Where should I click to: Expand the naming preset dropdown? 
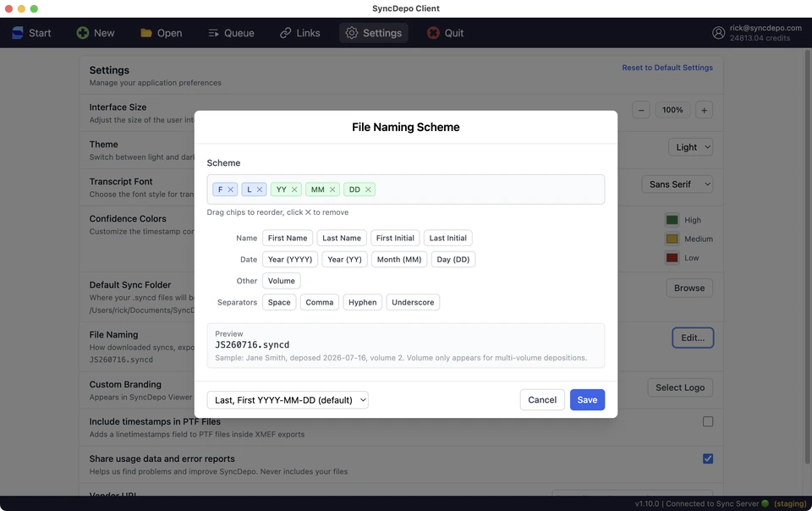coord(288,399)
